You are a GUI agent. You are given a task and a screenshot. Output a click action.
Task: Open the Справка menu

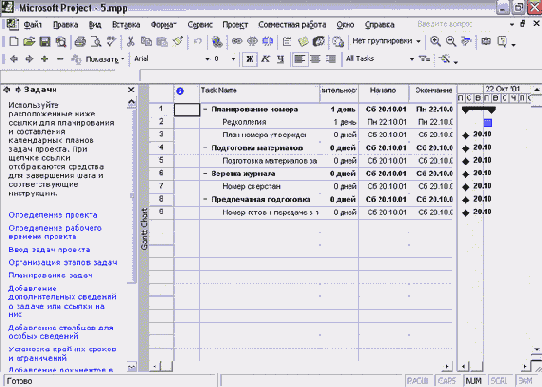(x=380, y=25)
